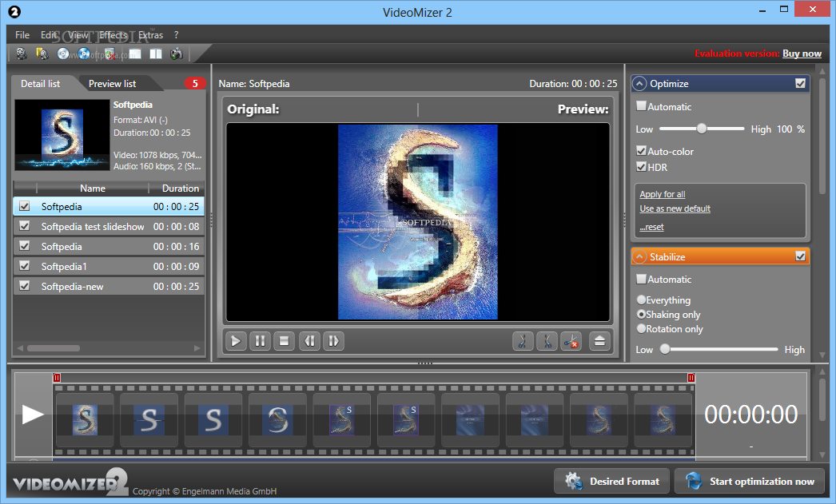This screenshot has width=836, height=504.
Task: Click the right red timeline end marker
Action: point(691,378)
